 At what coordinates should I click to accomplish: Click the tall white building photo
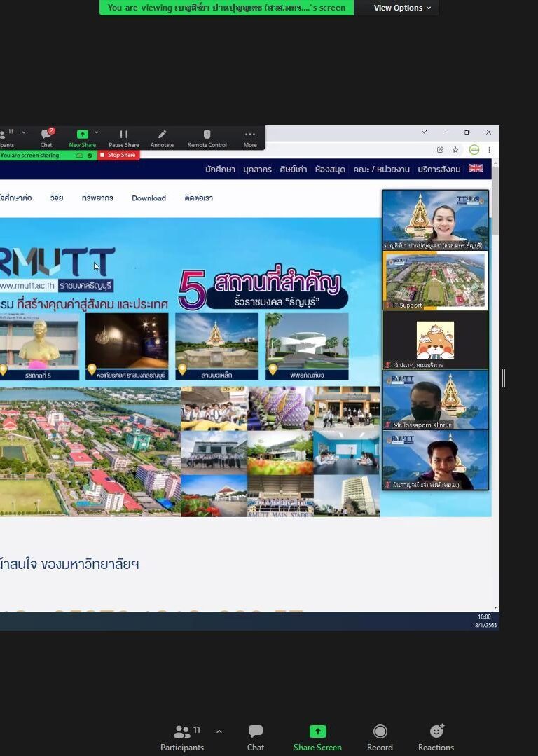346,496
